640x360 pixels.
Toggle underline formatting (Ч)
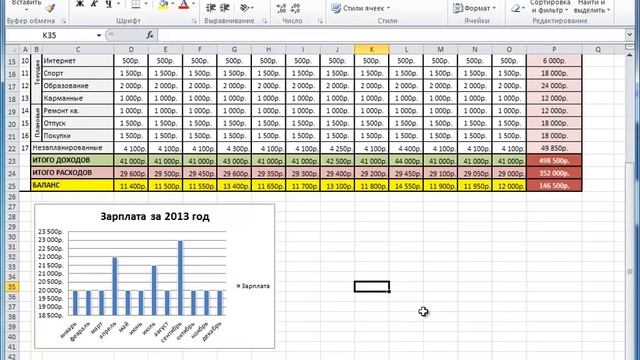(x=109, y=4)
